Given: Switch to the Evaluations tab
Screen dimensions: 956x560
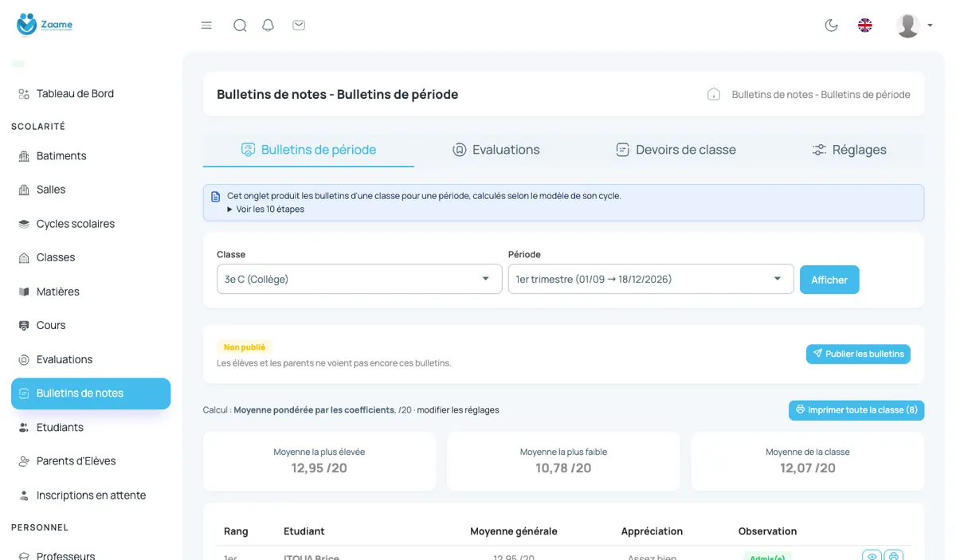Looking at the screenshot, I should coord(496,150).
